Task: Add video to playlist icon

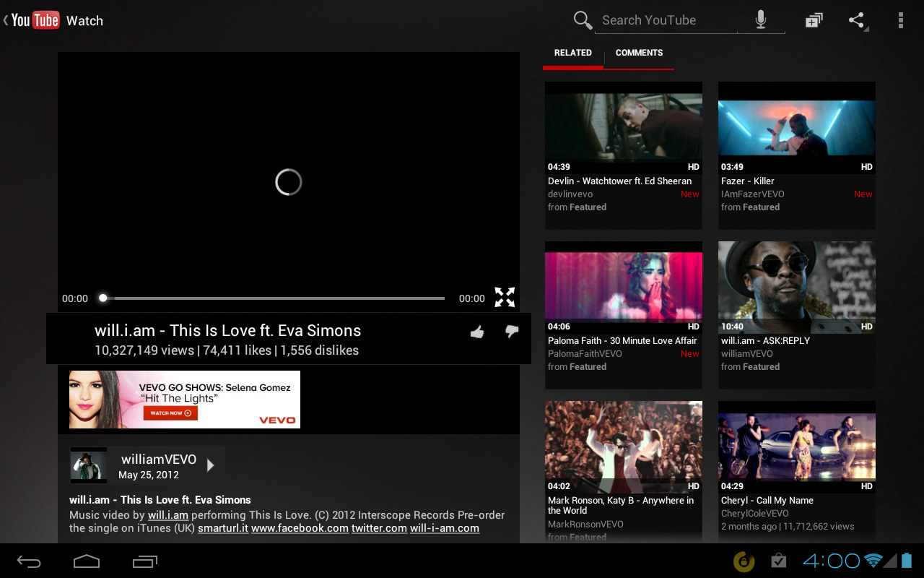Action: pyautogui.click(x=814, y=20)
